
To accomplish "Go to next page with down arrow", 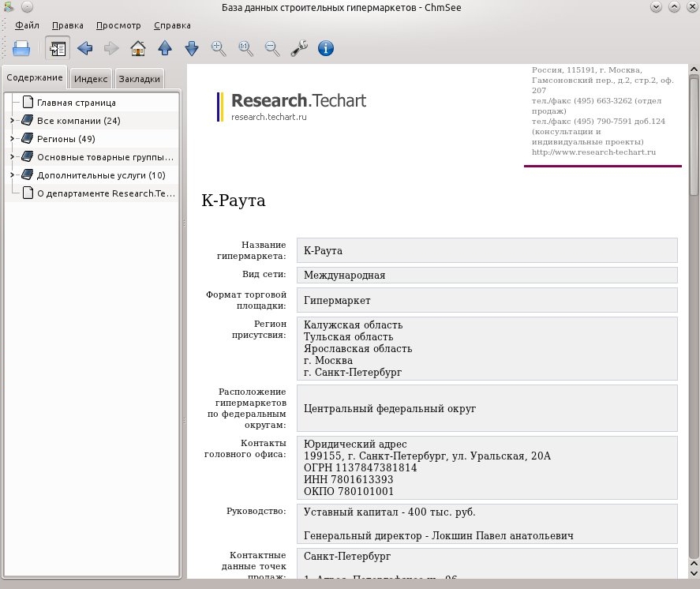I will click(192, 48).
